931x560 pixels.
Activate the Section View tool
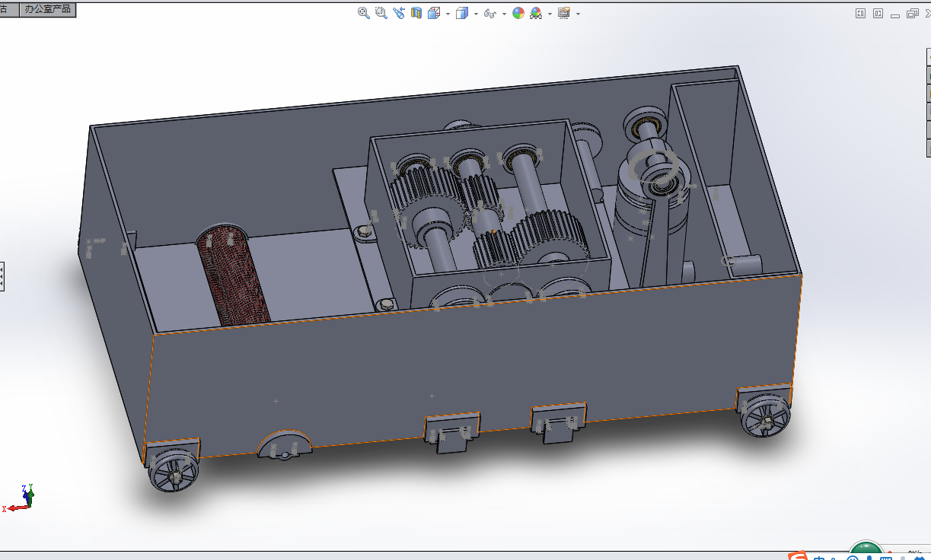[x=416, y=13]
